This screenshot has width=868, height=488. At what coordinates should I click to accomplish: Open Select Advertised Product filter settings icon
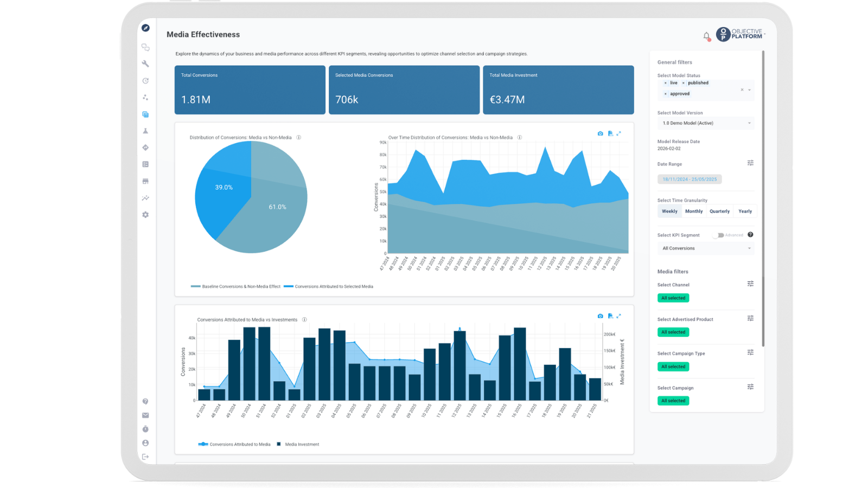pos(750,318)
